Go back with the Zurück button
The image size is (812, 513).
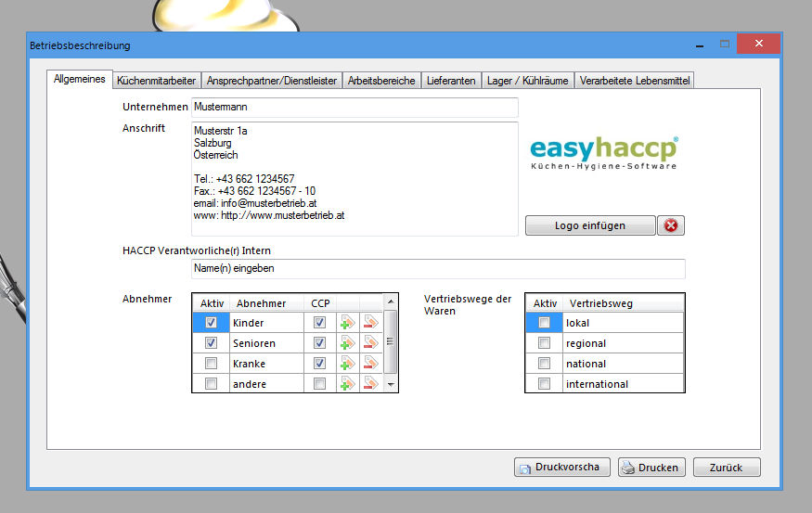[727, 467]
